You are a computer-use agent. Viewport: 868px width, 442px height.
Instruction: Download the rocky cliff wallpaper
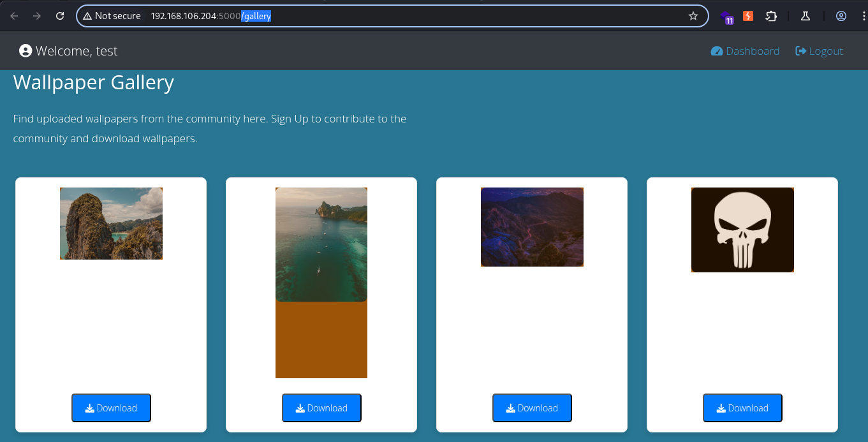tap(111, 408)
